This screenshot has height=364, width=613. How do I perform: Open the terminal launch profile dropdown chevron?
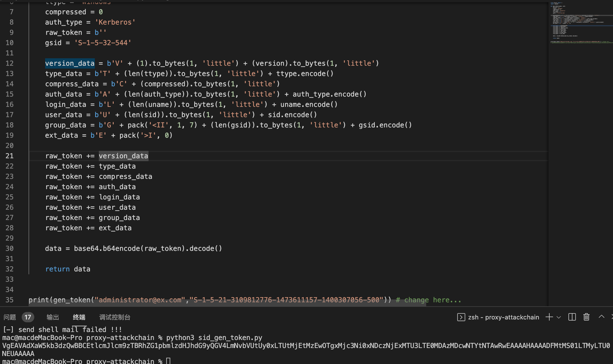coord(559,317)
